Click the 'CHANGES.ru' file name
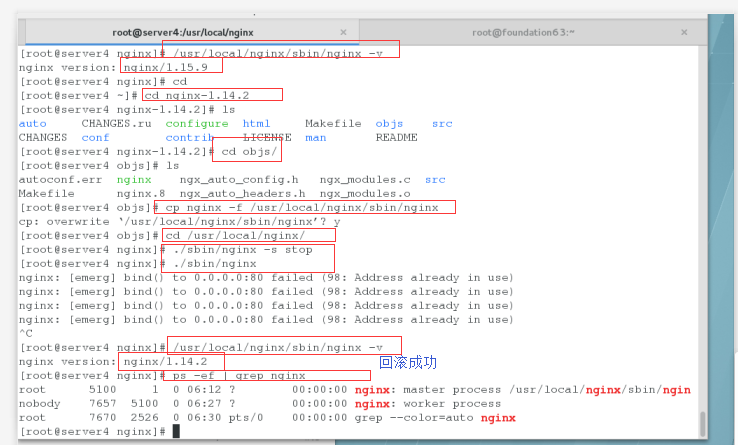Screen dimensions: 738x445 pos(116,123)
